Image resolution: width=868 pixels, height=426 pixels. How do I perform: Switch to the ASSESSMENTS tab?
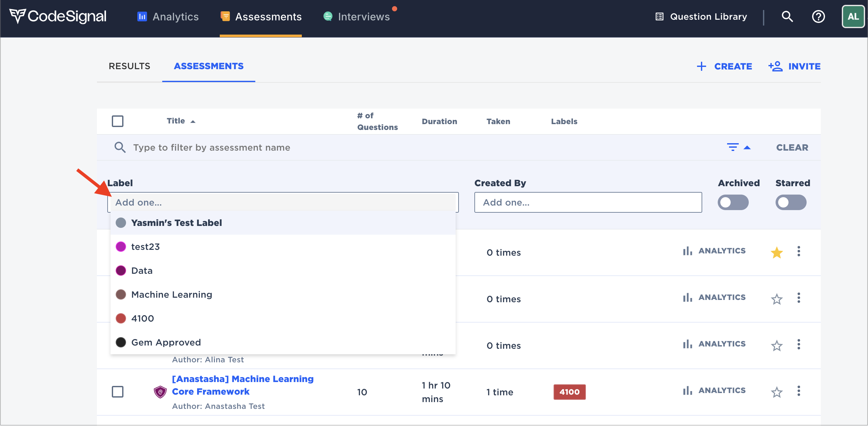tap(208, 66)
